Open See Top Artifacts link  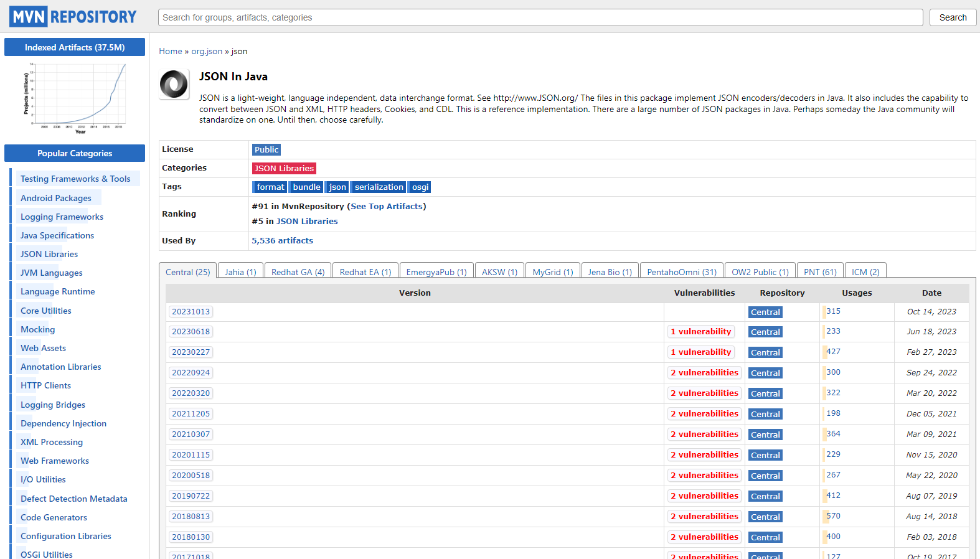pos(387,206)
